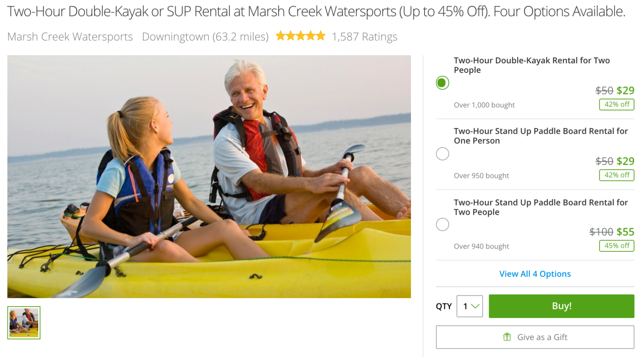Image resolution: width=644 pixels, height=357 pixels.
Task: Open the 1,587 Ratings link
Action: pyautogui.click(x=364, y=37)
